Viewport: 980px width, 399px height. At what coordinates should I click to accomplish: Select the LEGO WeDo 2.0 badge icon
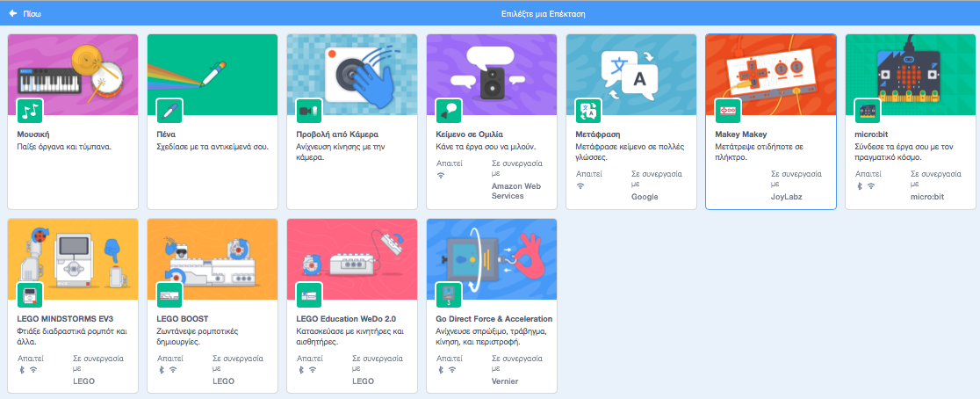310,295
